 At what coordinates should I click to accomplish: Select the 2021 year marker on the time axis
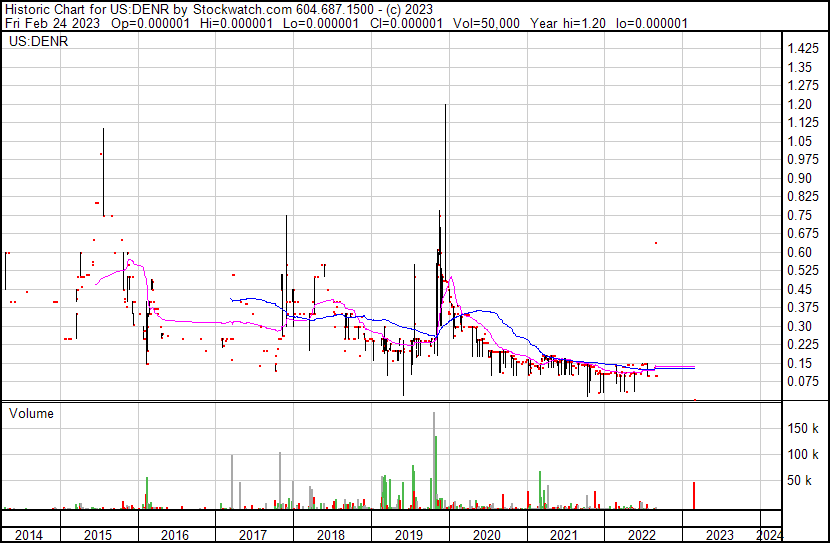coord(565,535)
